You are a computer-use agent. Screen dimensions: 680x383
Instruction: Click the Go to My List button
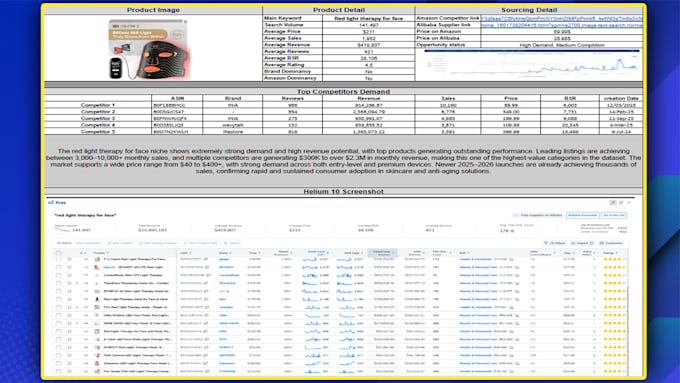(614, 215)
